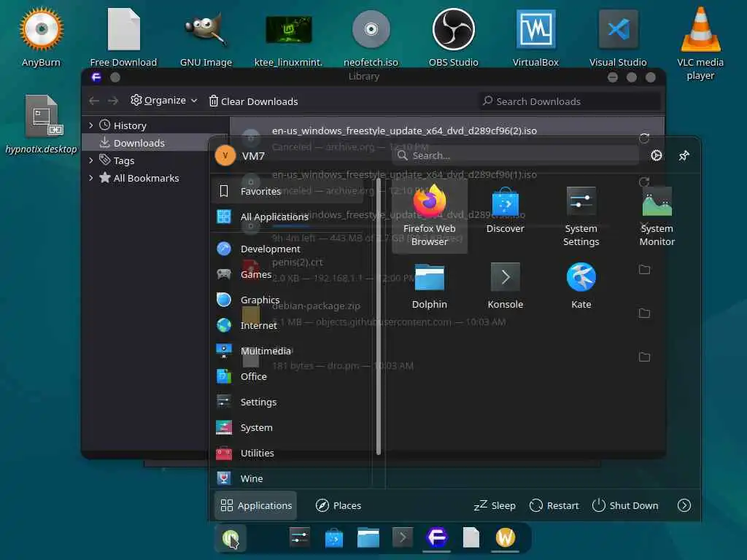Switch to Floorp browser taskbar icon
The height and width of the screenshot is (560, 747).
point(437,537)
